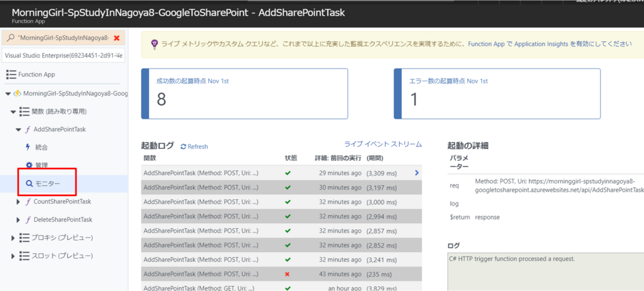Click the lightbulb icon in the notice banner
644x291 pixels.
(154, 43)
